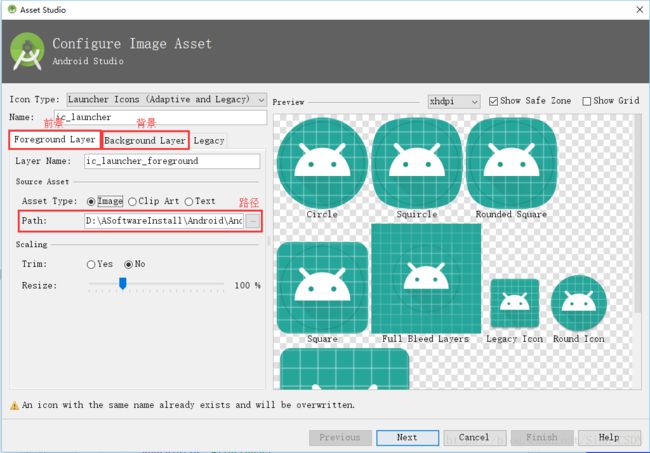650x453 pixels.
Task: Click the preview panel vertical scrollbar
Action: [638, 213]
